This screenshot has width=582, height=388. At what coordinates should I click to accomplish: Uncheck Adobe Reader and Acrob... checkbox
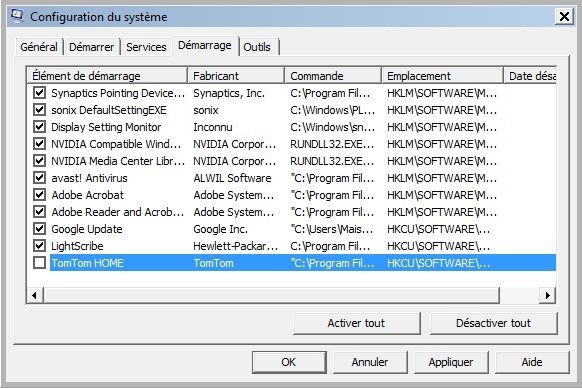pos(39,212)
